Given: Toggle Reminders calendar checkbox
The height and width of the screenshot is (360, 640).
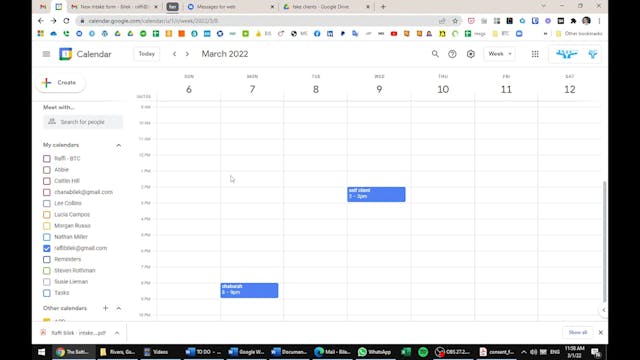Looking at the screenshot, I should pyautogui.click(x=47, y=260).
